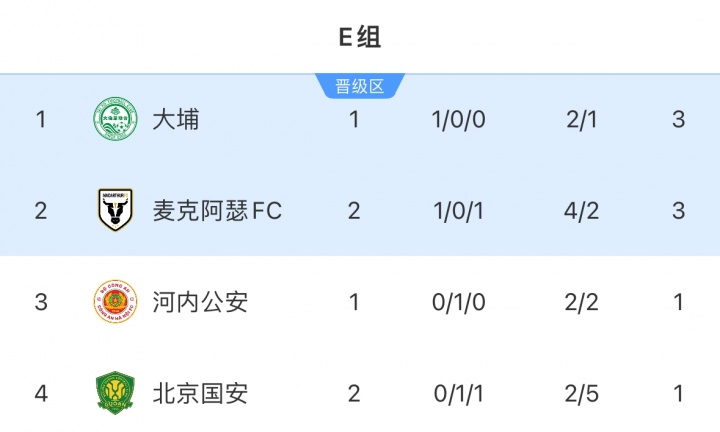Viewport: 720px width, 432px height.
Task: Tap the E组 group header
Action: (x=360, y=38)
